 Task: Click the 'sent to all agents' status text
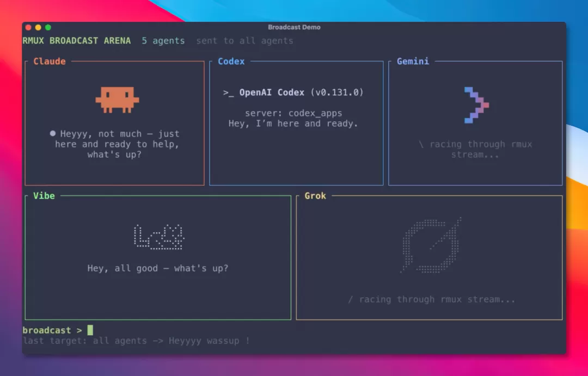[x=244, y=41]
